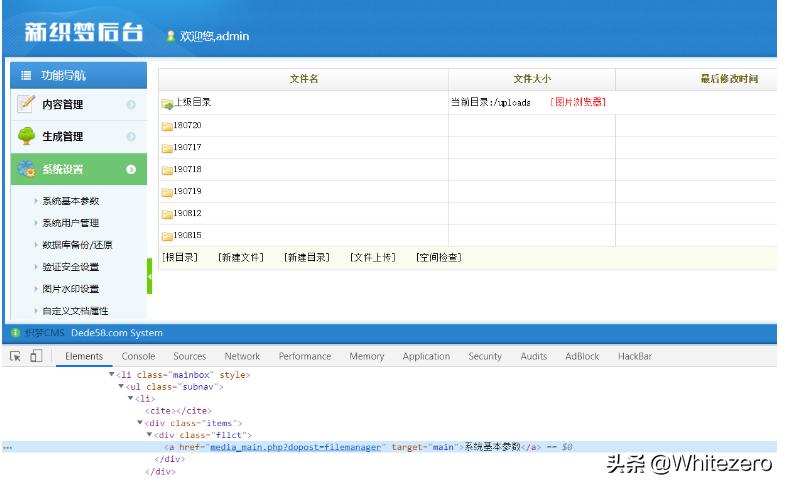The image size is (787, 489).
Task: Expand the 生成管理 menu arrow
Action: (x=131, y=137)
